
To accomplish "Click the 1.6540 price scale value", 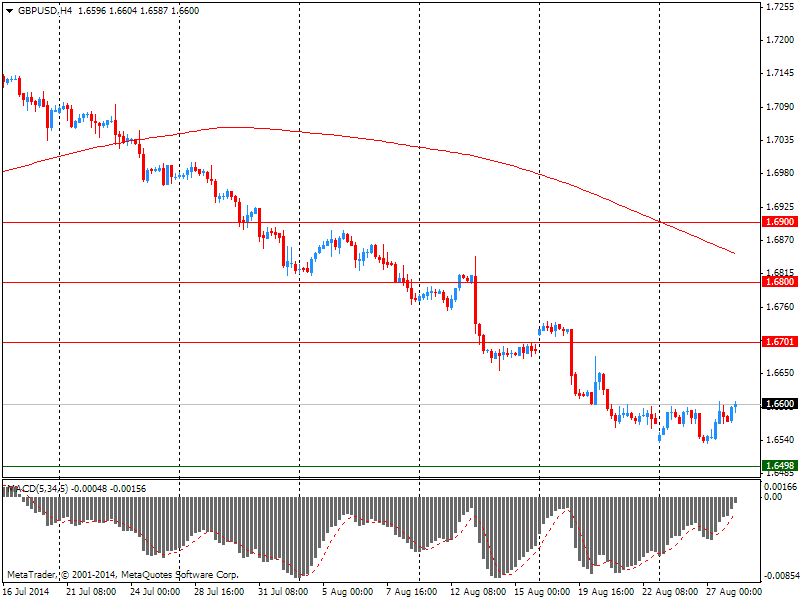I will pyautogui.click(x=781, y=440).
